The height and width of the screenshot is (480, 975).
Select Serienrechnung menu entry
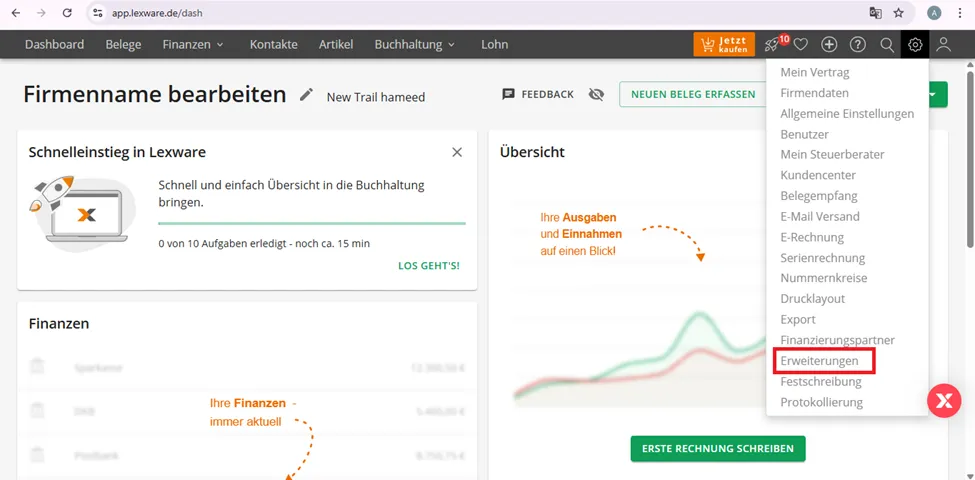click(x=823, y=257)
